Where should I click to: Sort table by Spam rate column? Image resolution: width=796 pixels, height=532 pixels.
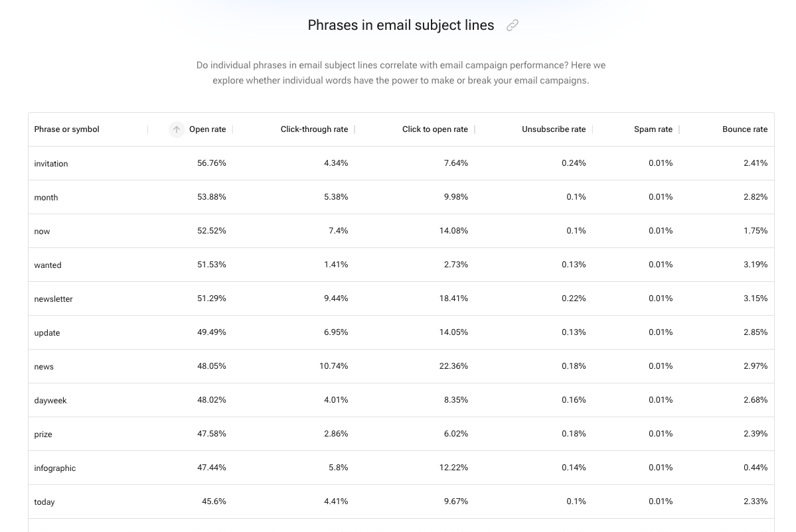coord(653,129)
